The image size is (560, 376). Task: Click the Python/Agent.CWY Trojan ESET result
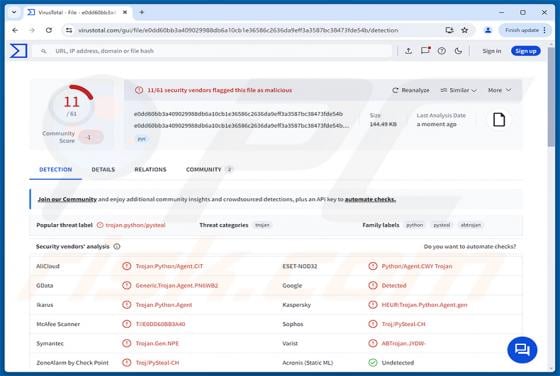417,266
